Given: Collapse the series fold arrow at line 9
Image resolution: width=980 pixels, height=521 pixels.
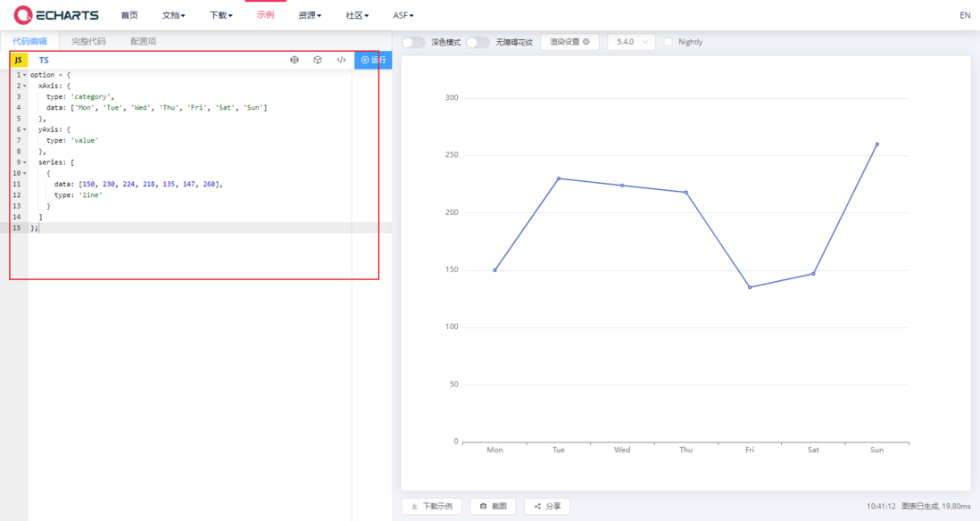Looking at the screenshot, I should (25, 162).
